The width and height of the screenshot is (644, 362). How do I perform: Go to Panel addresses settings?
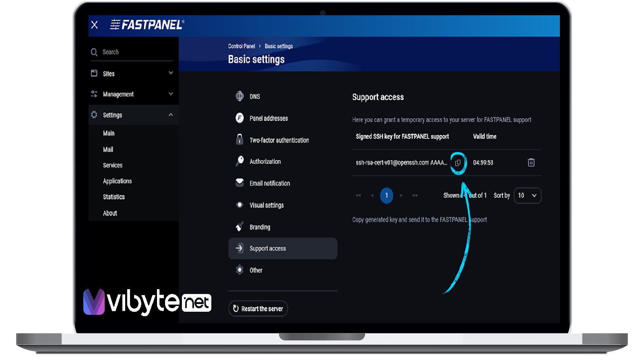(268, 118)
